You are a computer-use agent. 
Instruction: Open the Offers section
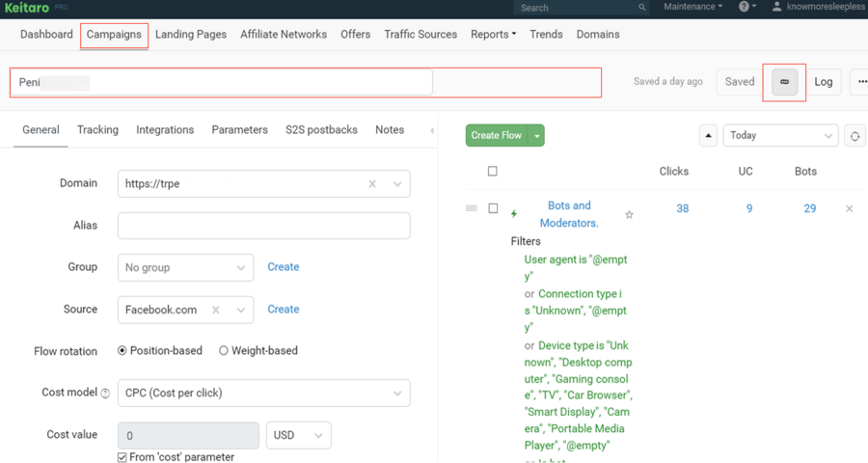pos(355,35)
